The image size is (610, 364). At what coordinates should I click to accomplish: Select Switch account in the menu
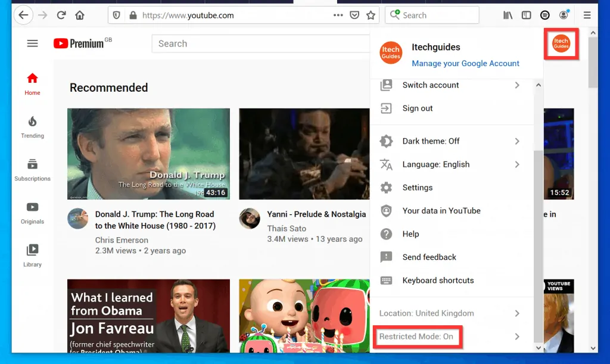[x=452, y=85]
